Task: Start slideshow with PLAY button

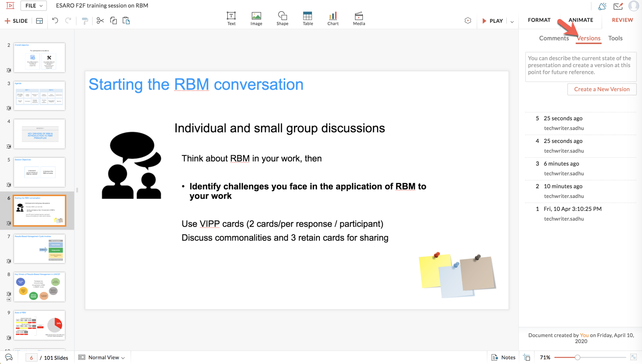Action: [x=492, y=21]
